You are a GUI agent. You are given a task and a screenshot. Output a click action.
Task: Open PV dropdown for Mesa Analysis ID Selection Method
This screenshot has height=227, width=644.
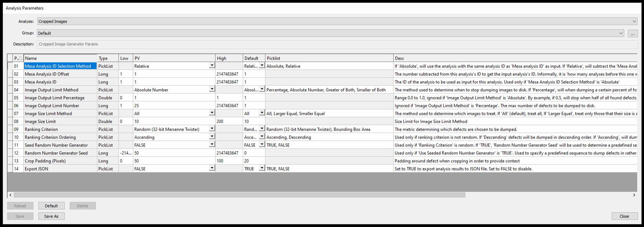[x=212, y=66]
